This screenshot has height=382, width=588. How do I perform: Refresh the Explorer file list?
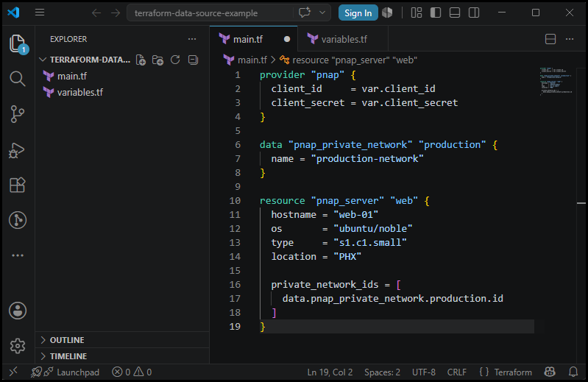175,60
